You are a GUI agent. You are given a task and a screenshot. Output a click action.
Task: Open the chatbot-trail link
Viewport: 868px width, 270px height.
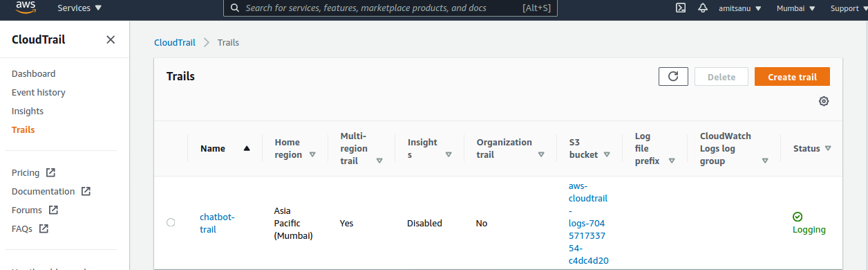(217, 223)
